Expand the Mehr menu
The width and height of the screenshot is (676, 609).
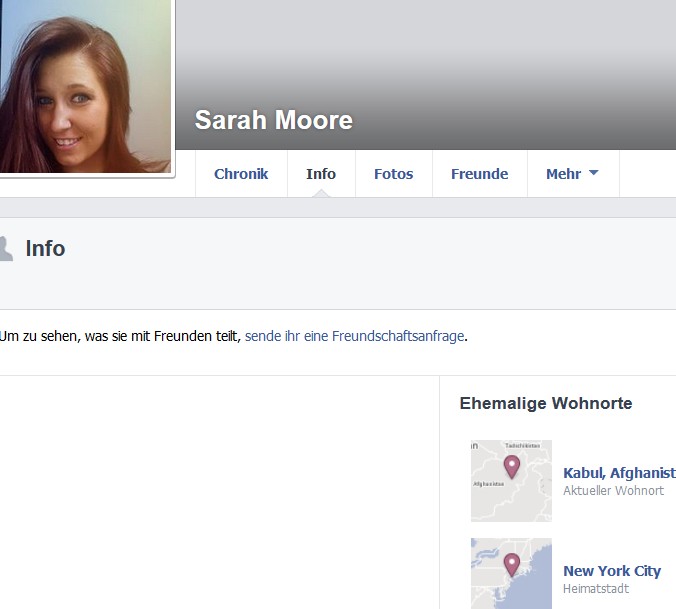point(573,174)
